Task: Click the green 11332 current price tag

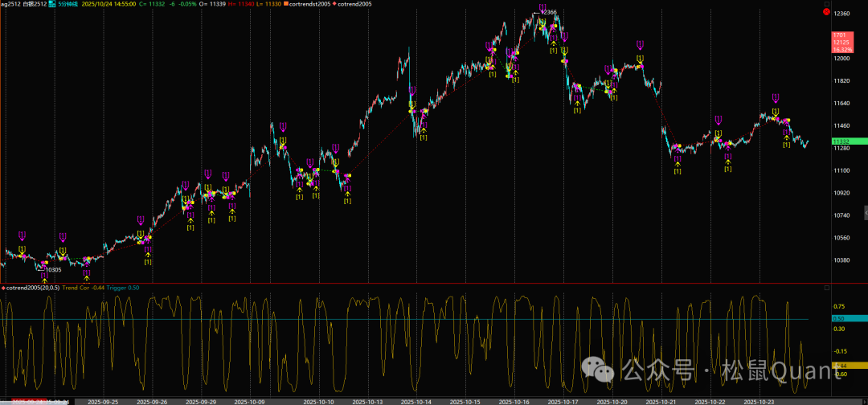Action: [841, 141]
